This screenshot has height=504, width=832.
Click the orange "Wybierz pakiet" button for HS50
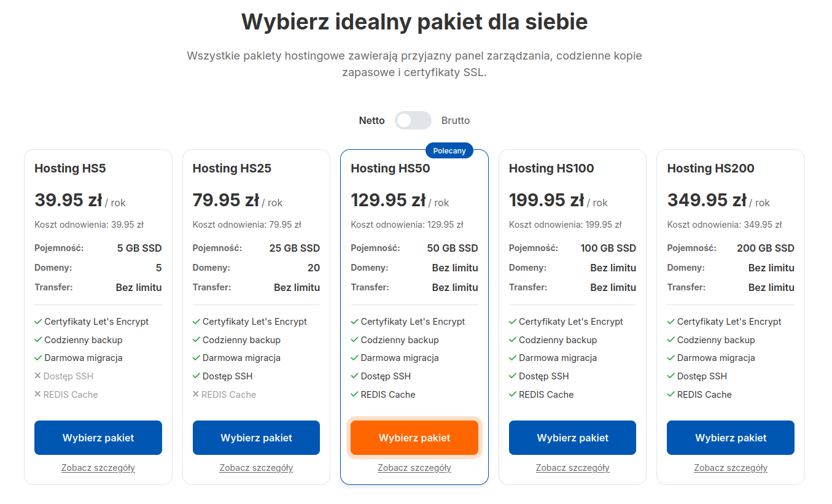tap(414, 437)
